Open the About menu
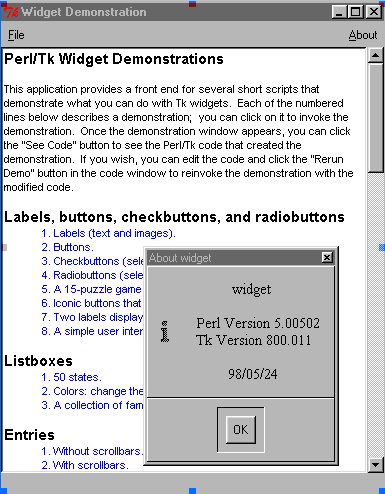The height and width of the screenshot is (494, 385). 363,35
